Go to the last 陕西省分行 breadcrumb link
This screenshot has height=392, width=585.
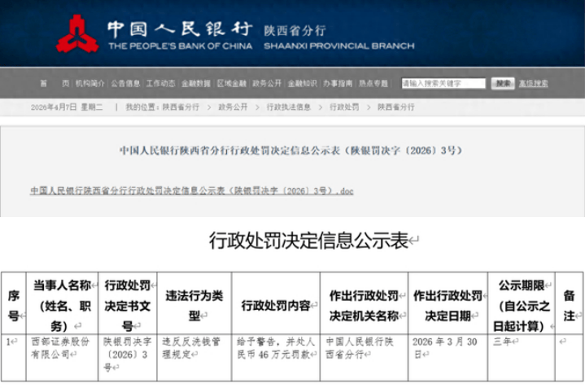(x=396, y=107)
